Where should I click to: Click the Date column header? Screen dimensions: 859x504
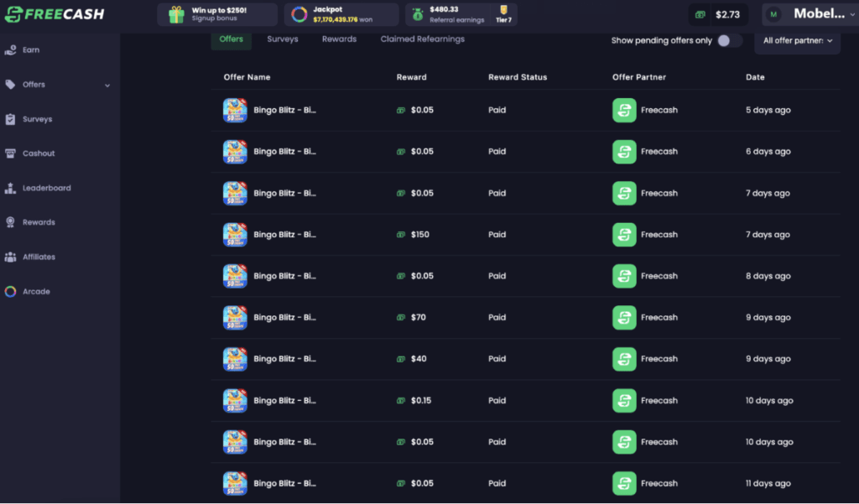[x=755, y=77]
